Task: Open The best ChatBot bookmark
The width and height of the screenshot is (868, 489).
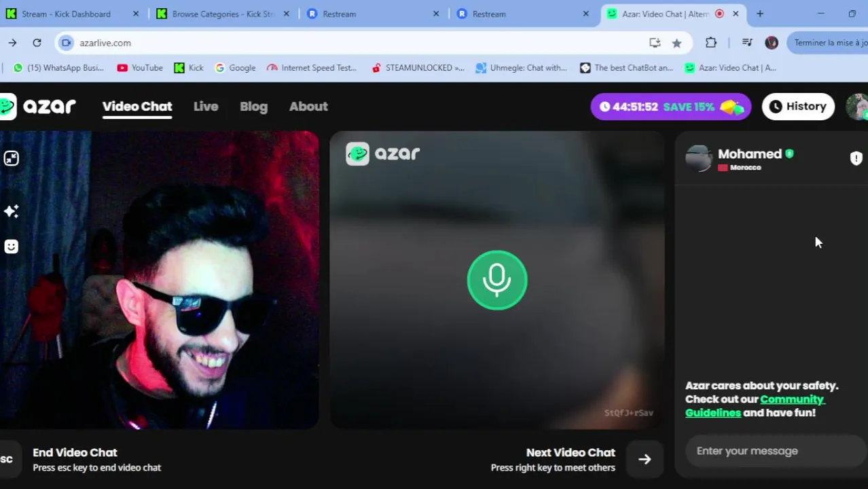Action: click(626, 68)
